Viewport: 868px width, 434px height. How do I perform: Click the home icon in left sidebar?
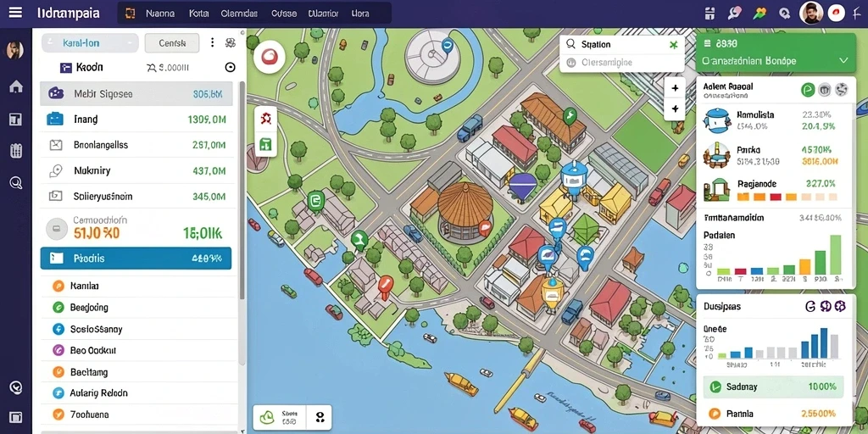tap(15, 86)
